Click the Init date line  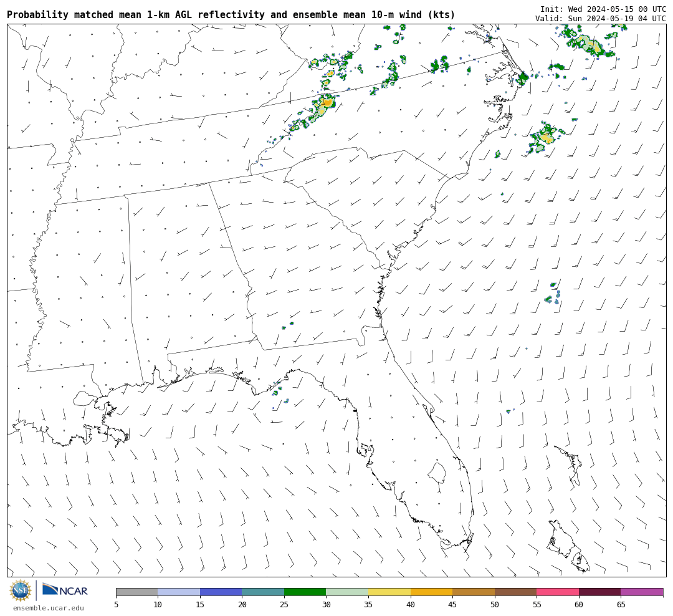(603, 9)
